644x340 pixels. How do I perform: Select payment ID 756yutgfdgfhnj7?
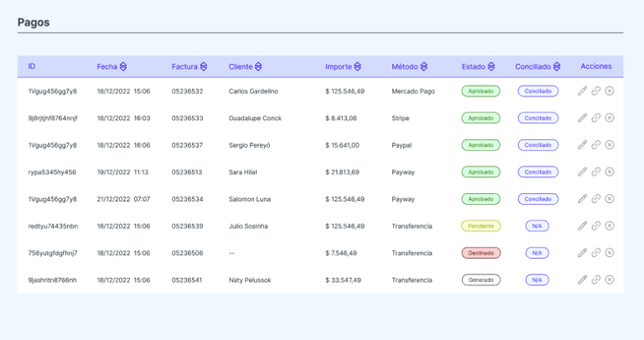53,254
